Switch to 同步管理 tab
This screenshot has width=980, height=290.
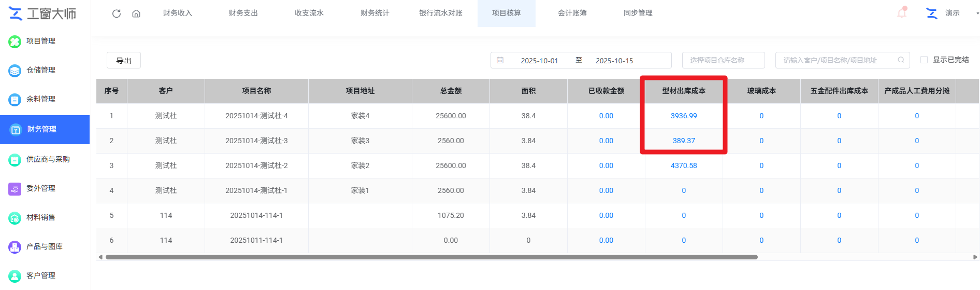(638, 13)
